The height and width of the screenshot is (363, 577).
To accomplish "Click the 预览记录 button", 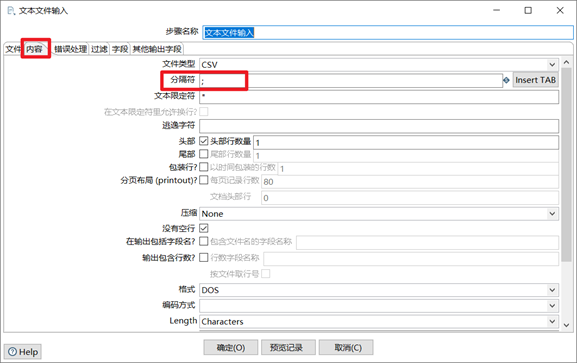I will pos(288,348).
